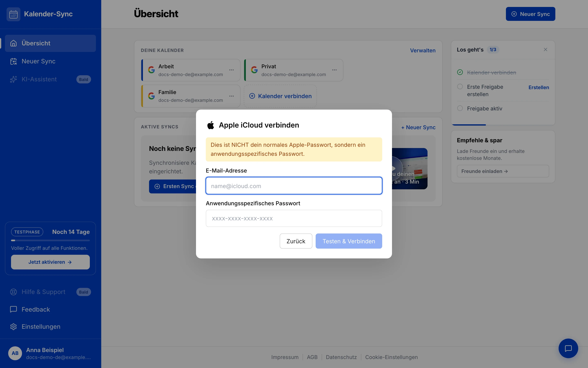Open options menu for Privat calendar

point(335,70)
